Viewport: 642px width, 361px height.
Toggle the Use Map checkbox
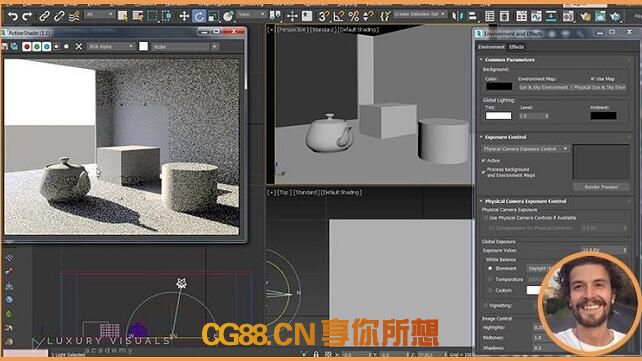(x=592, y=79)
